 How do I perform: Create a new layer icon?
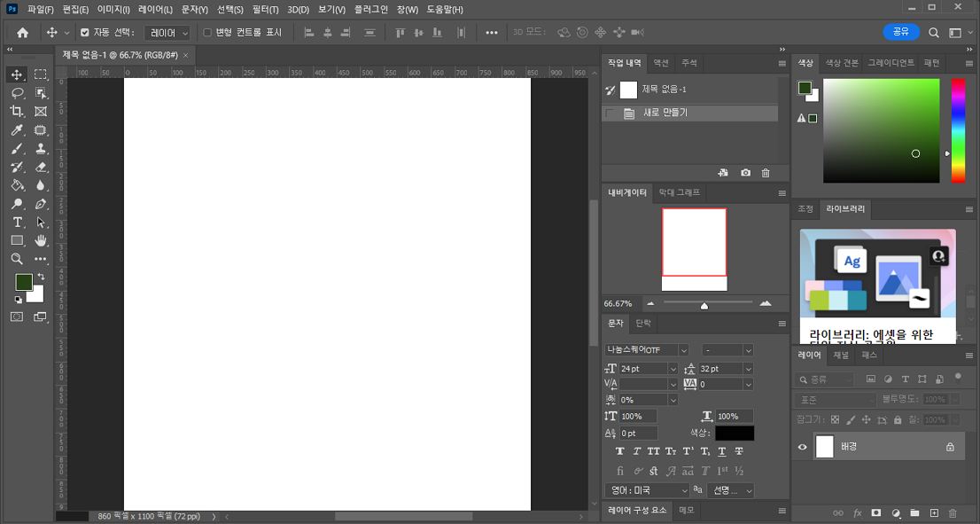[934, 513]
